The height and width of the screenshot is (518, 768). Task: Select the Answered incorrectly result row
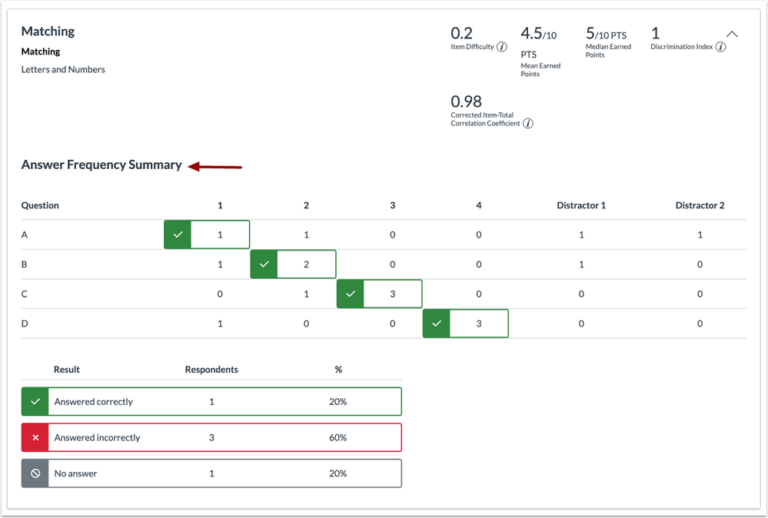tap(212, 437)
